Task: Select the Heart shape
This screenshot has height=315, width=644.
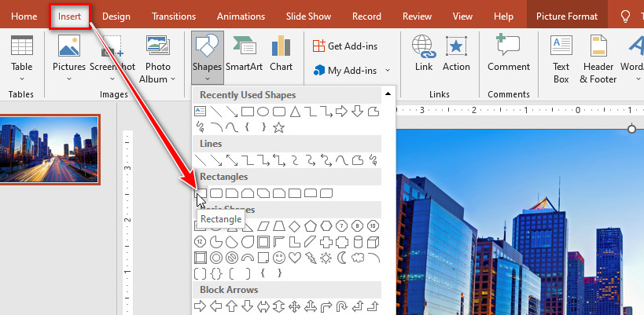Action: [x=295, y=258]
